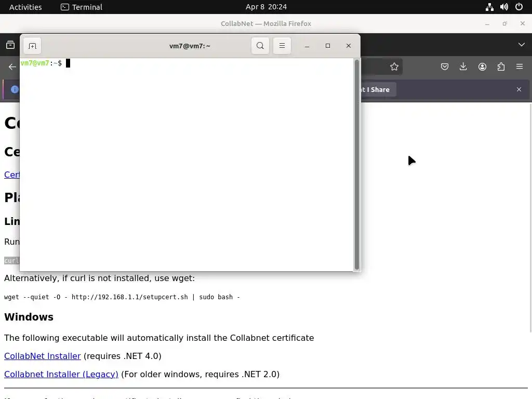The height and width of the screenshot is (399, 532).
Task: Open the terminal search tool
Action: [260, 46]
